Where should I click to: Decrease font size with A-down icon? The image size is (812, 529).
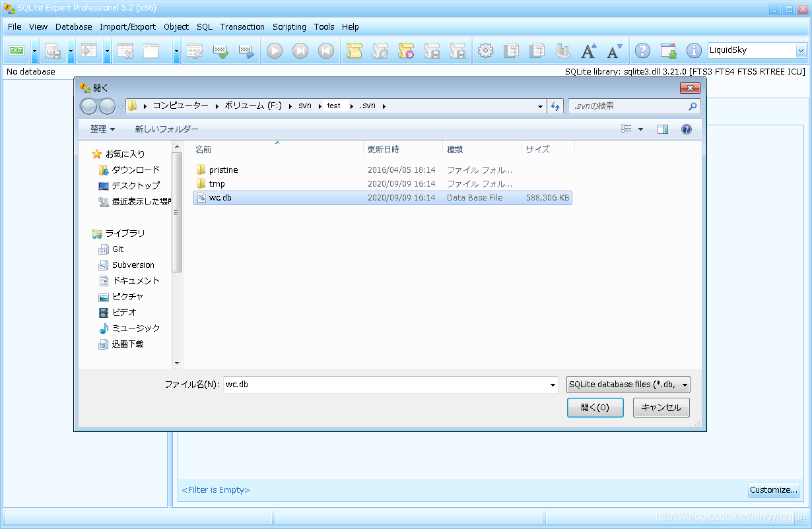pyautogui.click(x=615, y=51)
